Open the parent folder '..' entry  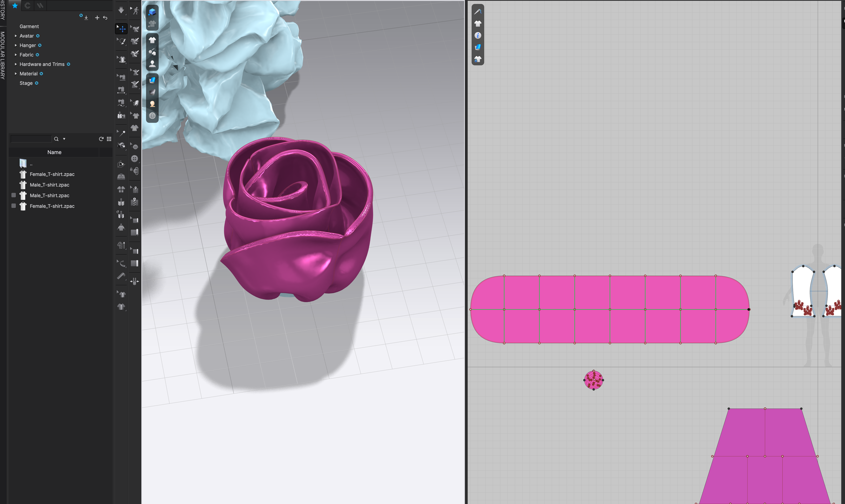tap(31, 164)
